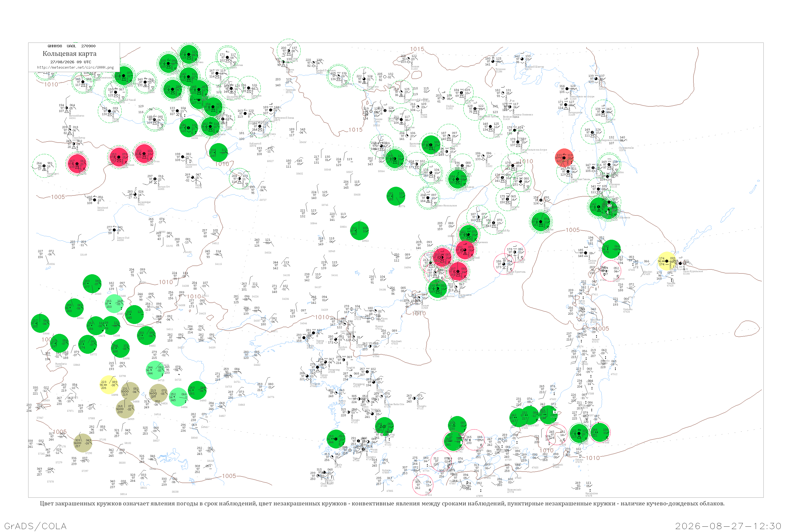Click the 'GrADS/COLA' credit text

(x=35, y=526)
